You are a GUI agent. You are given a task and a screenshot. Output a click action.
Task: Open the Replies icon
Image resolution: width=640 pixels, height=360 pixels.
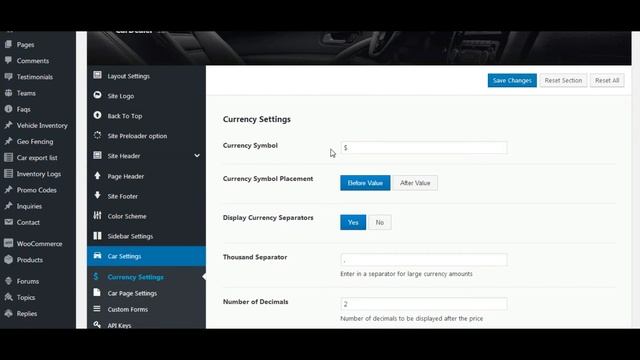[x=8, y=313]
